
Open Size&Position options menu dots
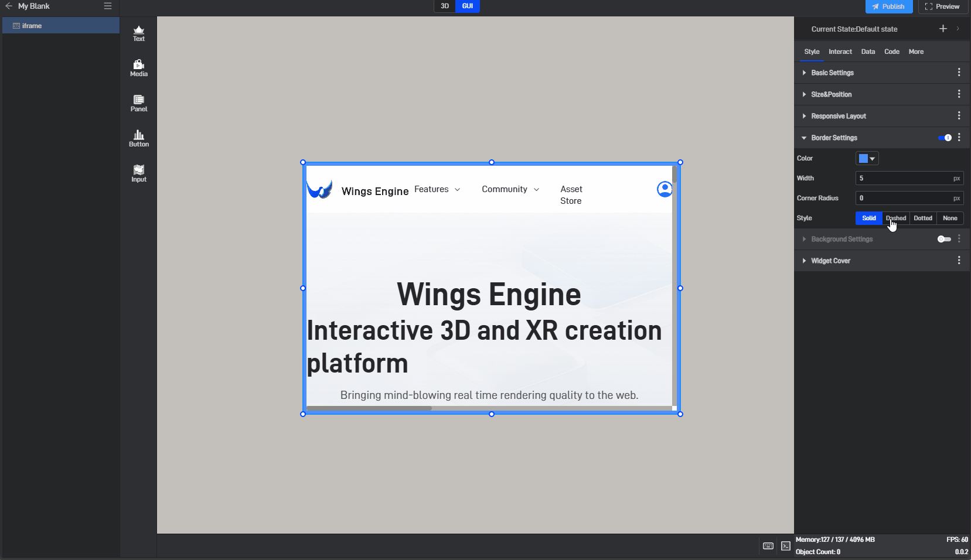[959, 94]
